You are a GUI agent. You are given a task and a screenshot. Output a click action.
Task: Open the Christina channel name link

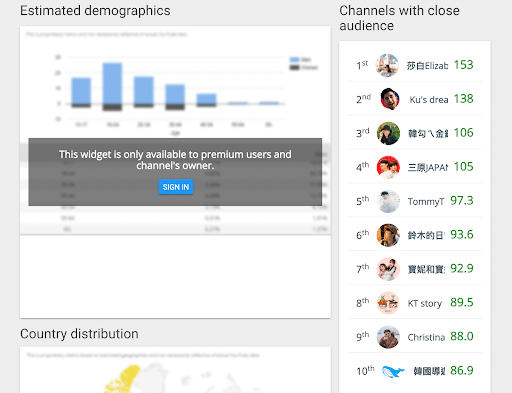point(426,337)
